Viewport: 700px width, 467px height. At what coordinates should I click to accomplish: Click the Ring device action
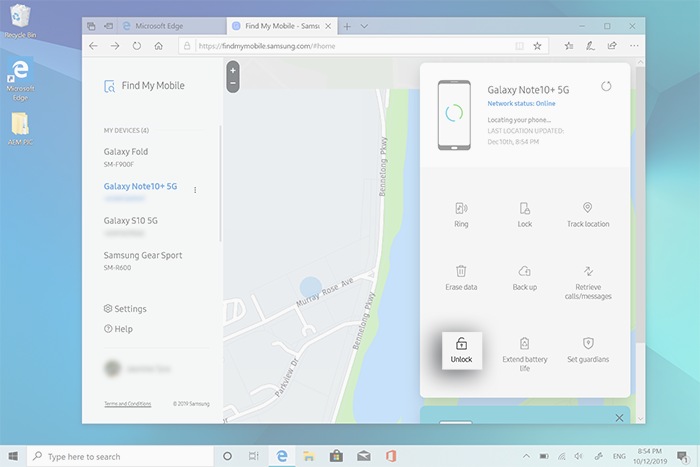(461, 215)
